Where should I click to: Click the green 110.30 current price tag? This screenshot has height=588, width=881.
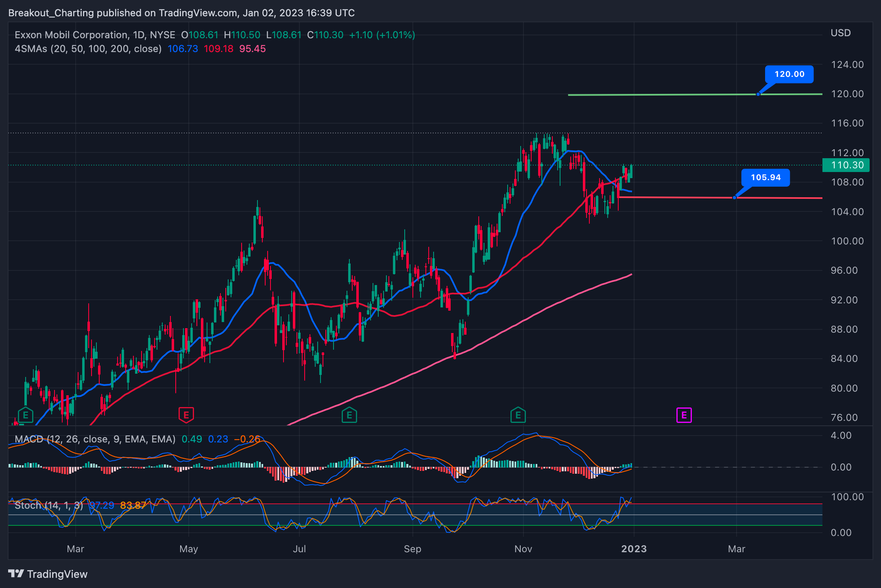[846, 165]
